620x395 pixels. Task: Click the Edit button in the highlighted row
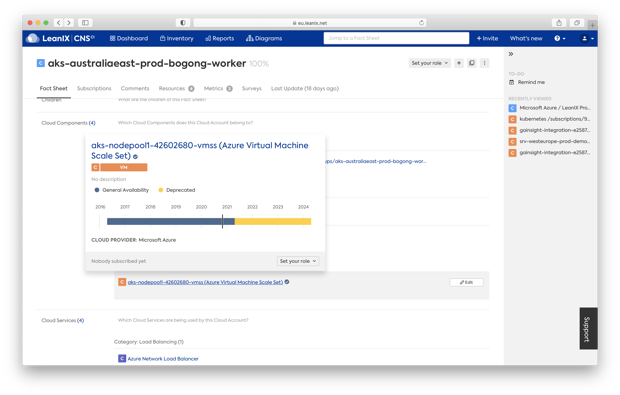click(x=466, y=282)
